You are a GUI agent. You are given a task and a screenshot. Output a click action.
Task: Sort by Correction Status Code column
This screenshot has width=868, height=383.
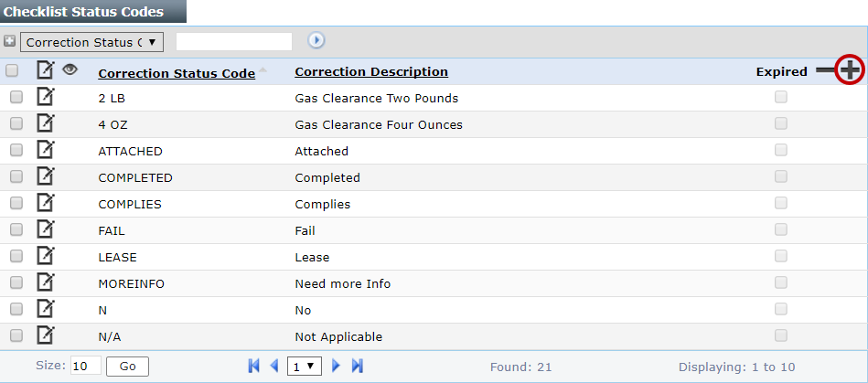click(176, 73)
